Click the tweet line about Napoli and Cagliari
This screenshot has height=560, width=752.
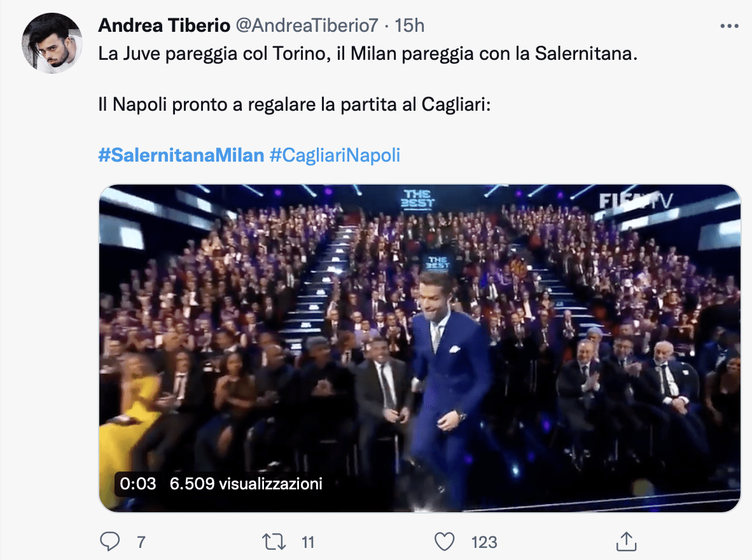pos(293,104)
